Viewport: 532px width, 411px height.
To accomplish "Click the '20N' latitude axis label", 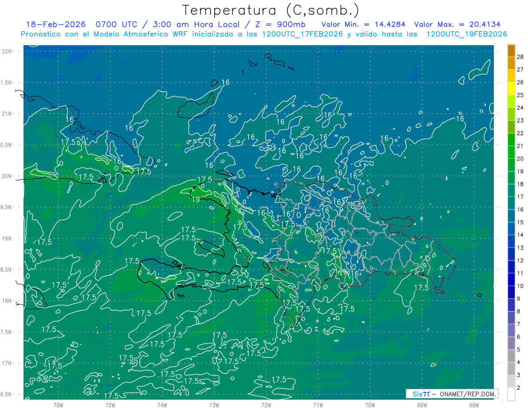I will tap(7, 176).
